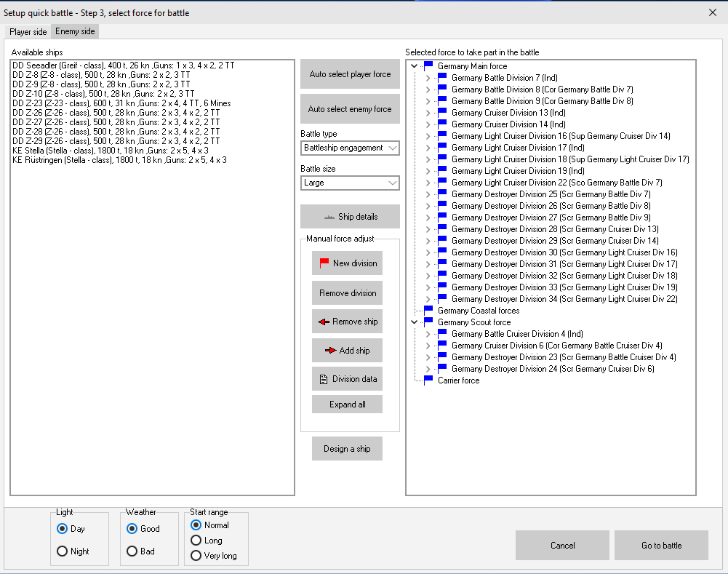Click flag icon of Germany Cruiser Division 6

tap(442, 345)
